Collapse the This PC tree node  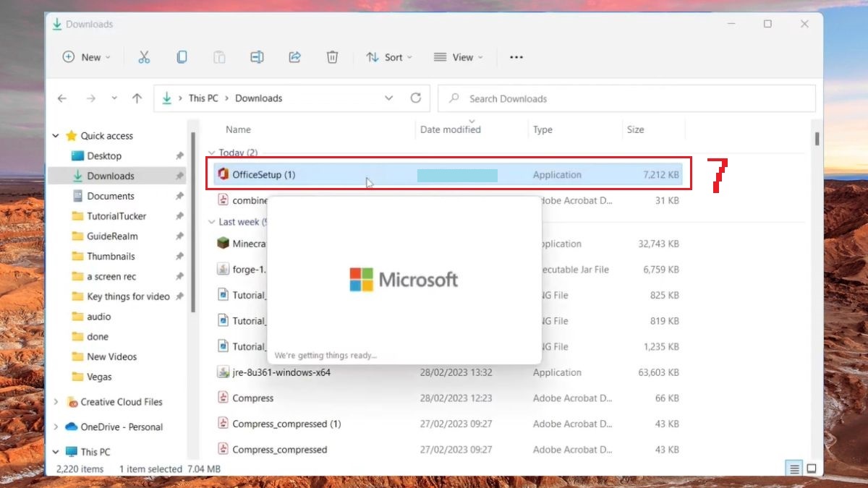(56, 452)
